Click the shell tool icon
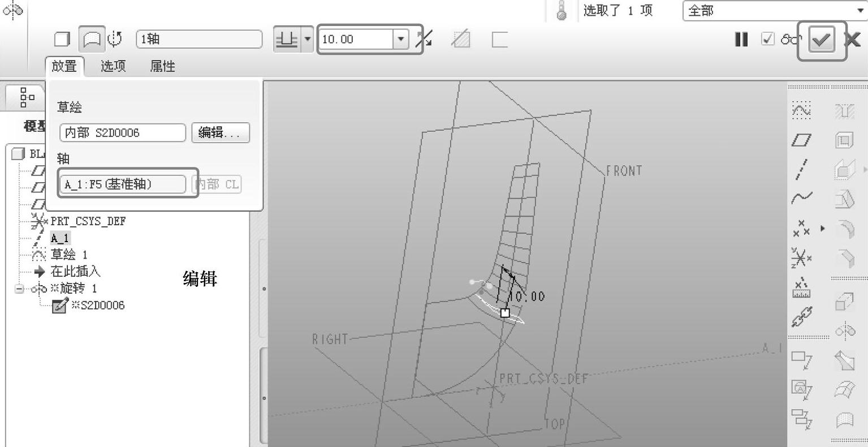Viewport: 868px width, 447px height. 844,140
